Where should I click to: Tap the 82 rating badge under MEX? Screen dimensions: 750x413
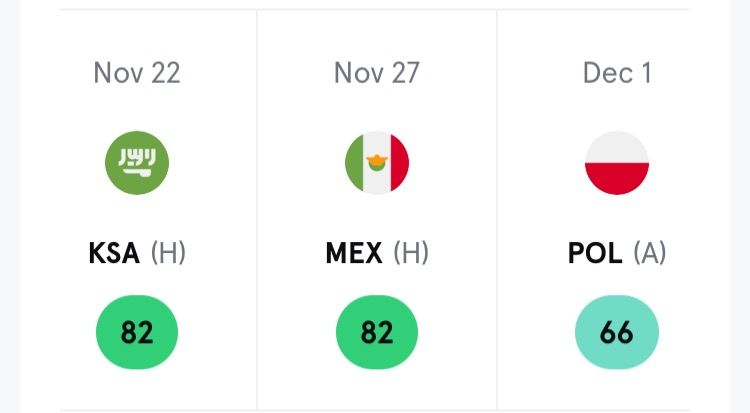click(x=377, y=332)
